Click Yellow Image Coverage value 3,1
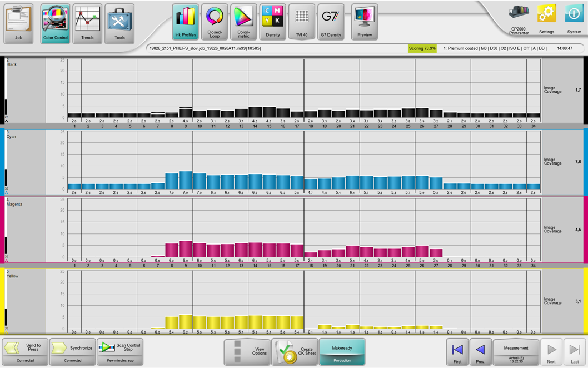The width and height of the screenshot is (588, 368). (x=578, y=301)
